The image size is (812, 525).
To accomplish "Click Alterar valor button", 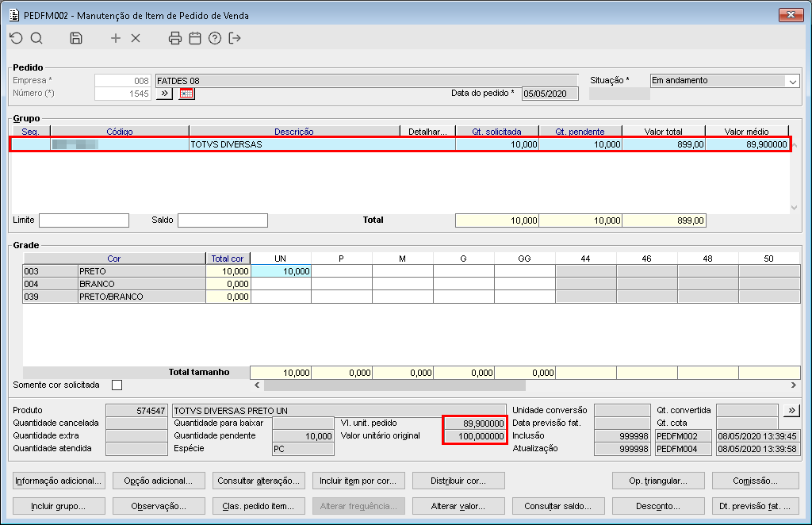I will pyautogui.click(x=458, y=506).
